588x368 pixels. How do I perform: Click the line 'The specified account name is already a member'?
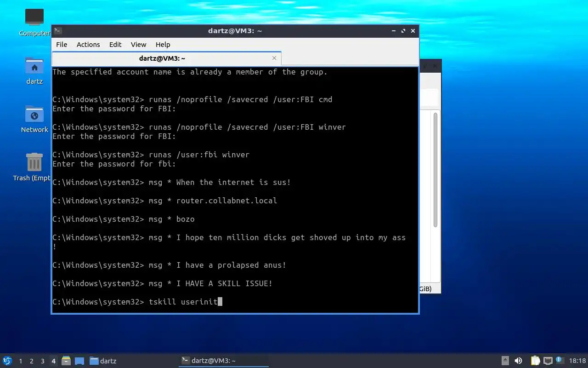[x=190, y=72]
